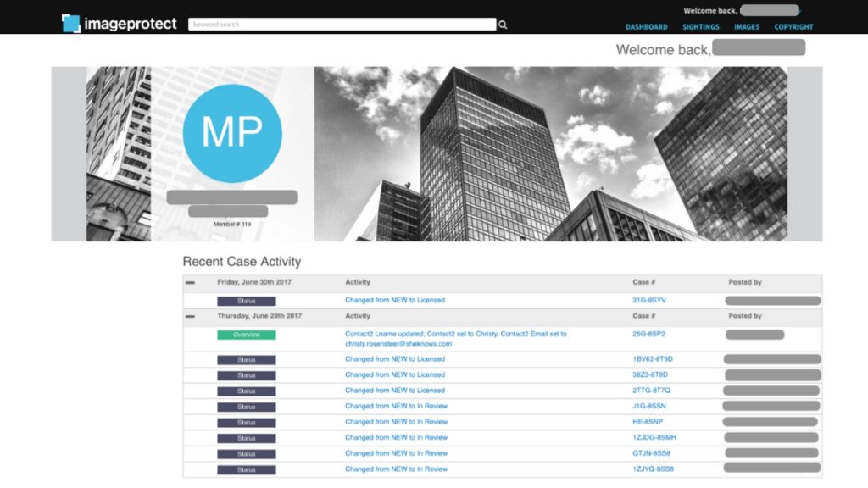868x488 pixels.
Task: Click the green Overview badge
Action: click(x=246, y=335)
